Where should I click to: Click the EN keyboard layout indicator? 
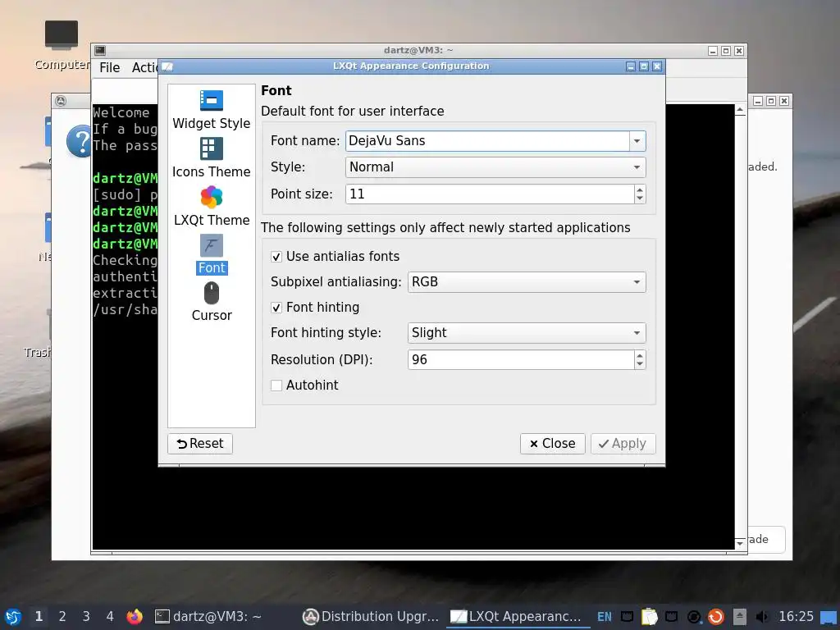tap(604, 617)
